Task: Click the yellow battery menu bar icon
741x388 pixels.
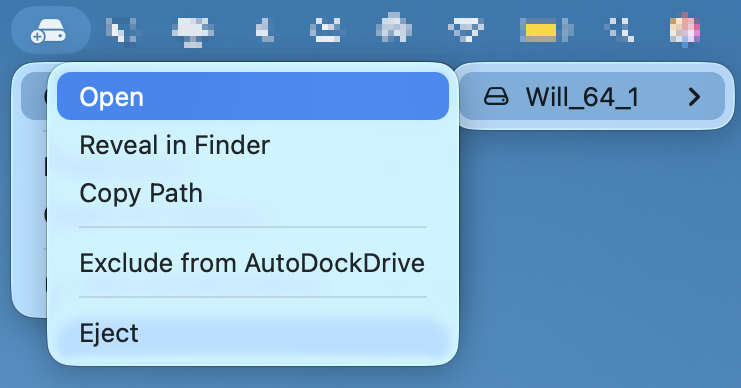Action: tap(546, 30)
